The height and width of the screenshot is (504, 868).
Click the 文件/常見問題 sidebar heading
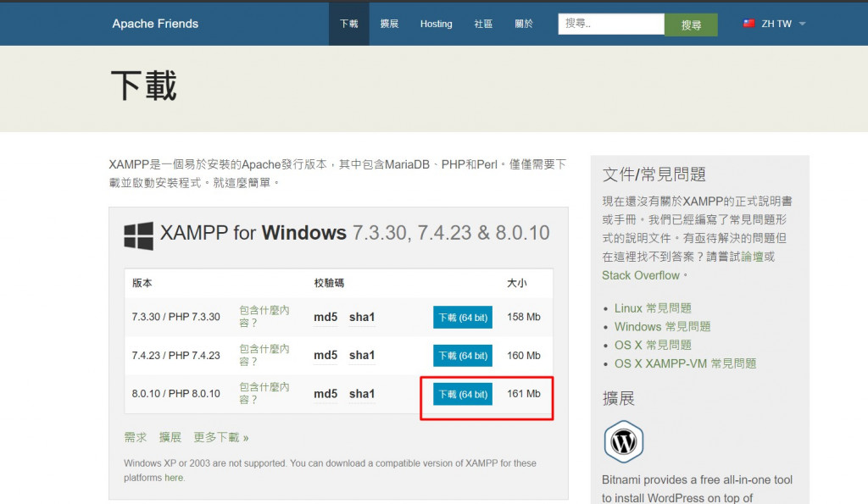pos(654,174)
